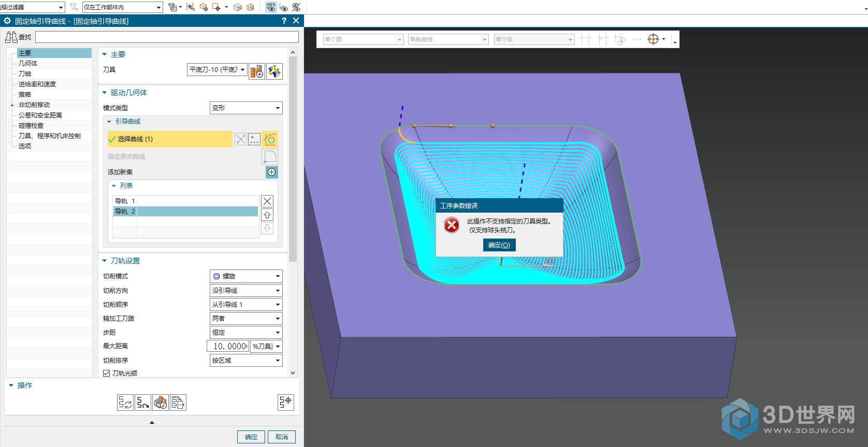Open the %刀具 units dropdown
Viewport: 868px width, 447px height.
tap(266, 347)
